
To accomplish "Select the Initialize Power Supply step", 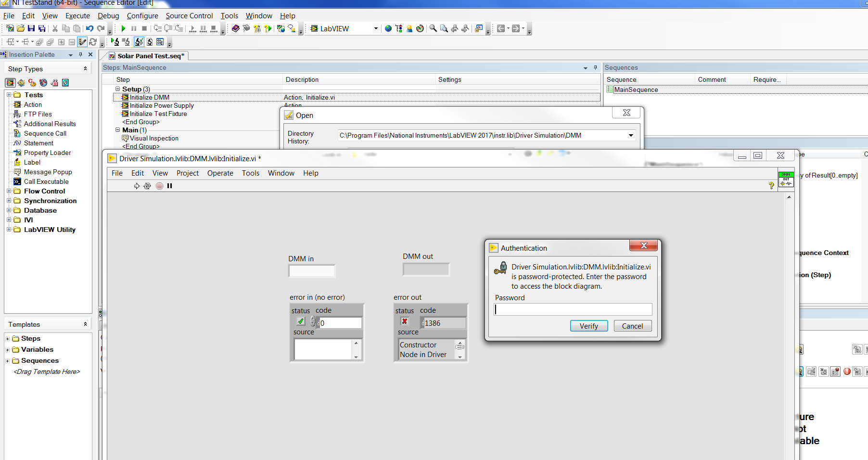I will coord(162,105).
